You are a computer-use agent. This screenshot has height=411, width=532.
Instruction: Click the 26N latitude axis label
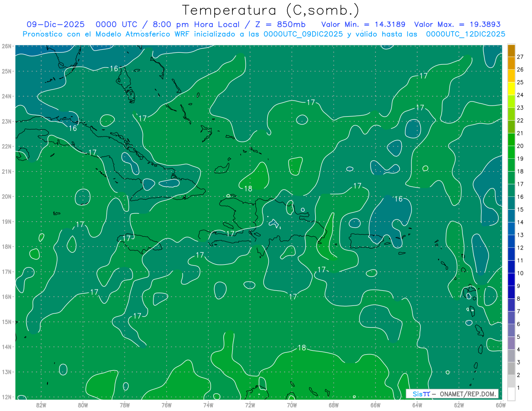(x=6, y=46)
